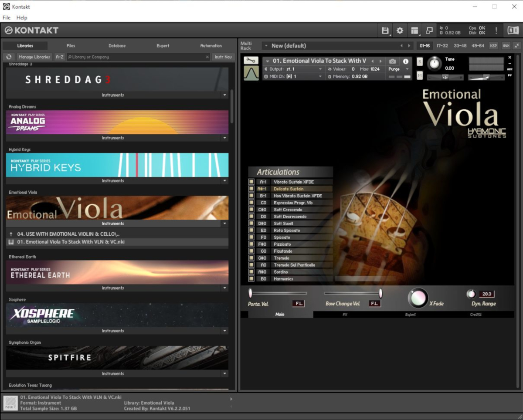Screen dimensions: 523x420
Task: Open the Output st. 1 dropdown
Action: pyautogui.click(x=293, y=69)
